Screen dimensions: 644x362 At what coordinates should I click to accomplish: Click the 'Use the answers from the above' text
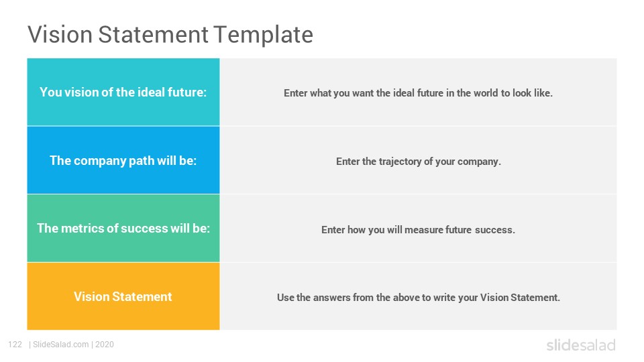[x=418, y=298]
